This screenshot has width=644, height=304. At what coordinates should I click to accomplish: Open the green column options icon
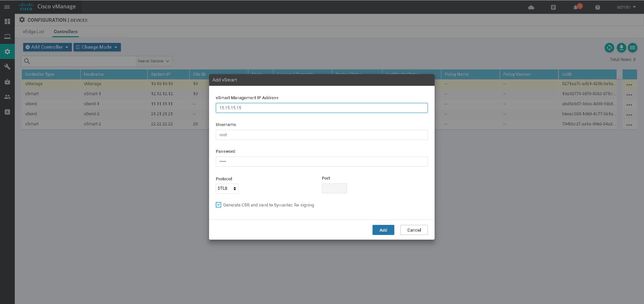[633, 48]
